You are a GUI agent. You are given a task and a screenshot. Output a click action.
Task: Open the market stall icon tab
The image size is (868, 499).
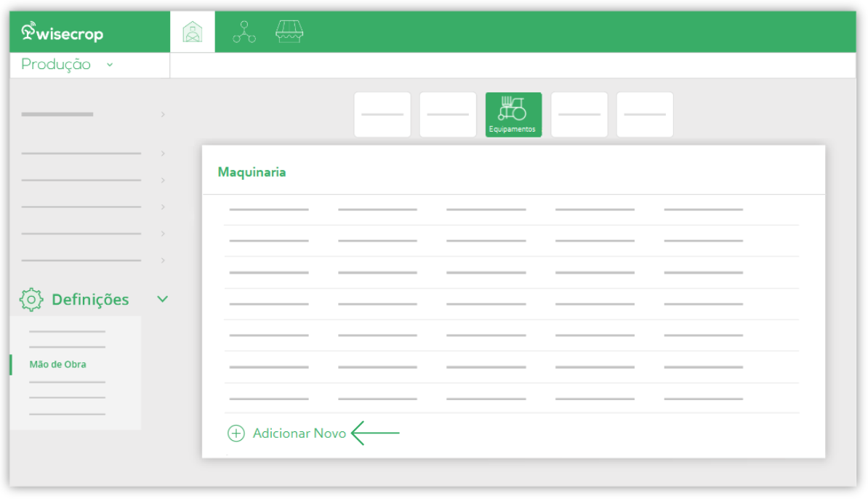[289, 31]
